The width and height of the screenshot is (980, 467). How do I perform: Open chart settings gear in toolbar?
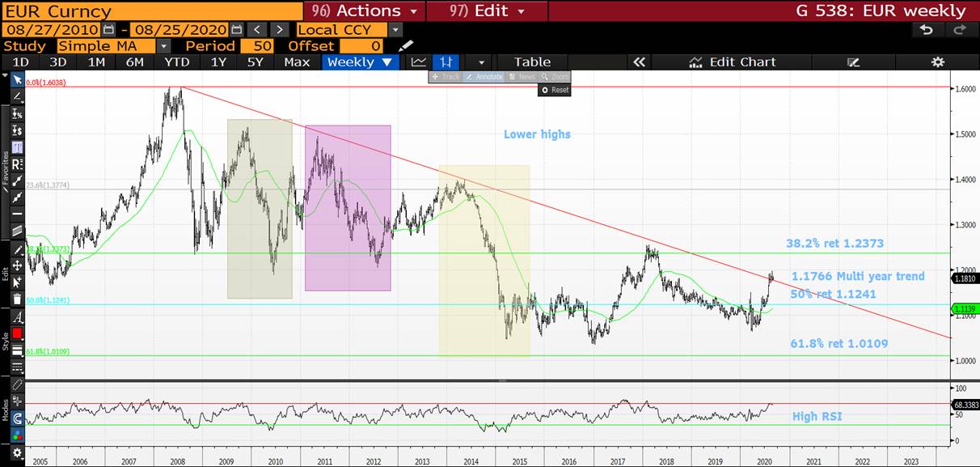pos(937,62)
